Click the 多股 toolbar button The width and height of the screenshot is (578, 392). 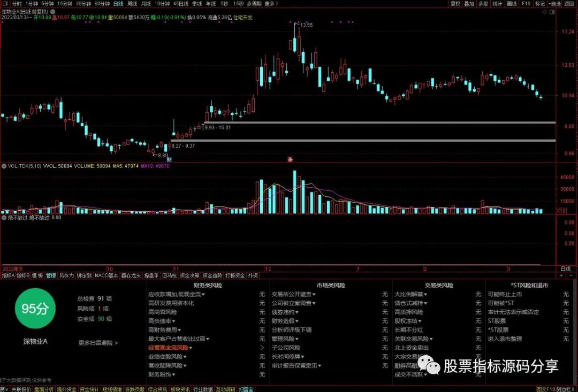tap(483, 4)
